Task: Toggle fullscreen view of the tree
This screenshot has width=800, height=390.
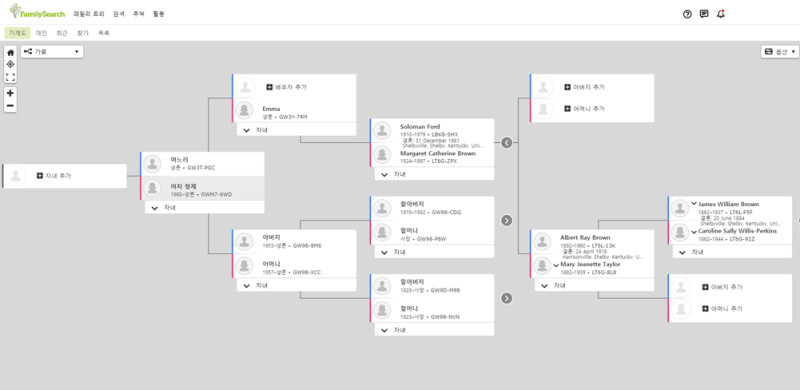Action: click(x=10, y=77)
